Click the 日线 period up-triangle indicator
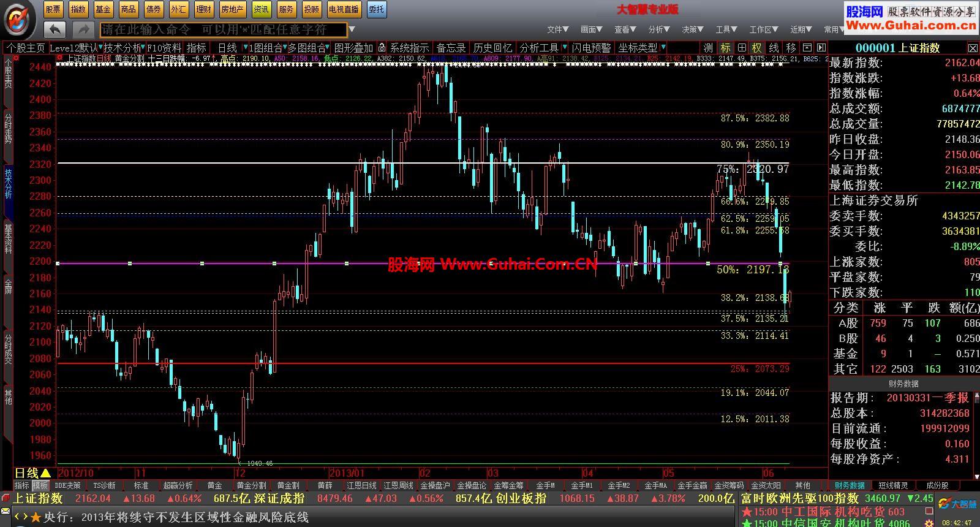 [46, 473]
